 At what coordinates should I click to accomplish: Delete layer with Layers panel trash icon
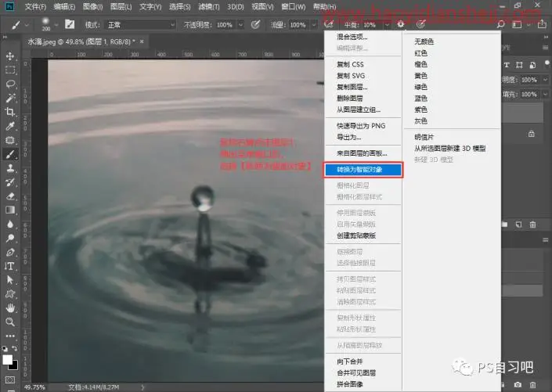coord(532,224)
